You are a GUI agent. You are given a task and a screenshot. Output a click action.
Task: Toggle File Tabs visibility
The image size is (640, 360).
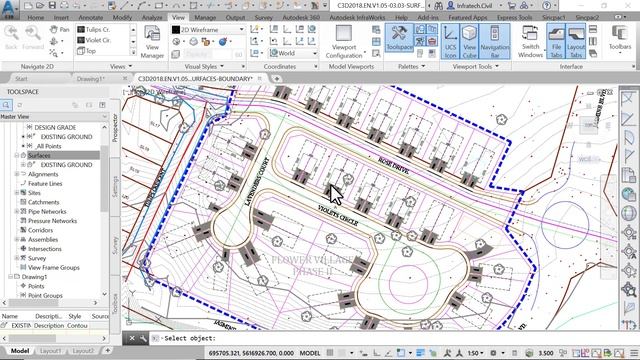coord(556,41)
